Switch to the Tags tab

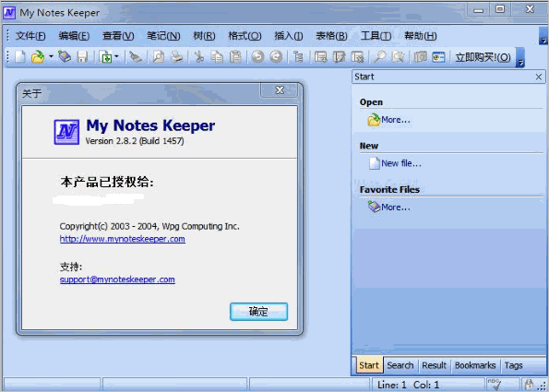click(x=513, y=365)
